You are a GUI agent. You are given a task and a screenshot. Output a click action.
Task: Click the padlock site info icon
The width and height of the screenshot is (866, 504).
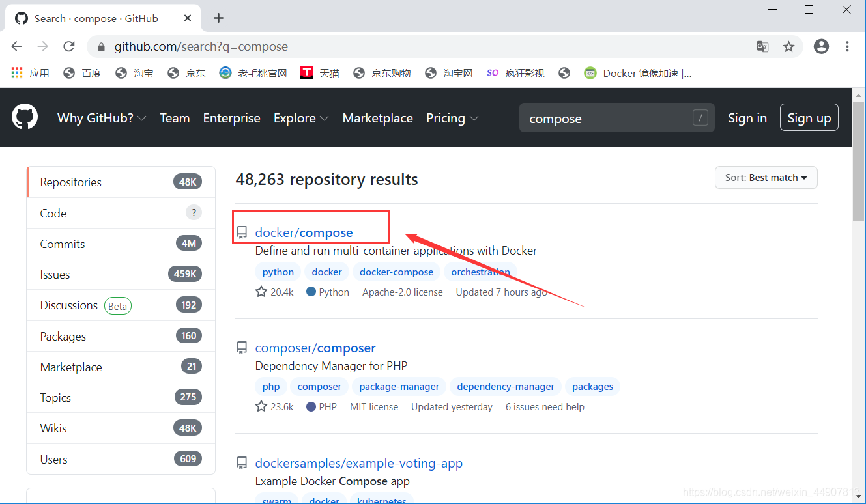point(101,47)
